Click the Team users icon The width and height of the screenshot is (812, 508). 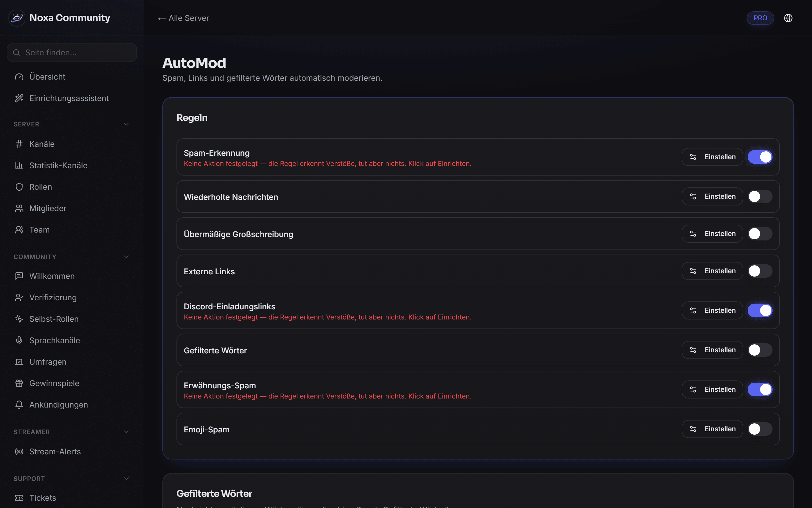(x=19, y=230)
